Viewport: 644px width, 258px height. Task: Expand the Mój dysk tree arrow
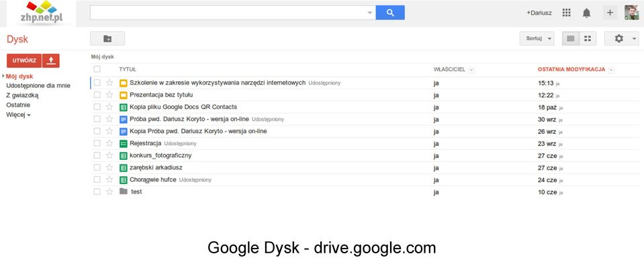[x=3, y=76]
